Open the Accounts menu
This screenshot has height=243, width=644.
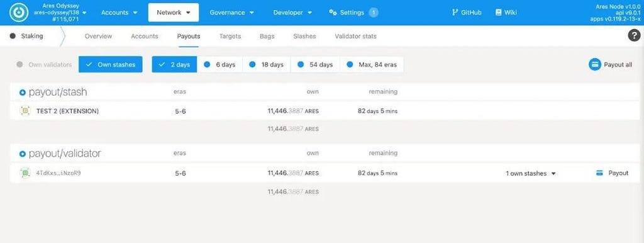tap(119, 13)
